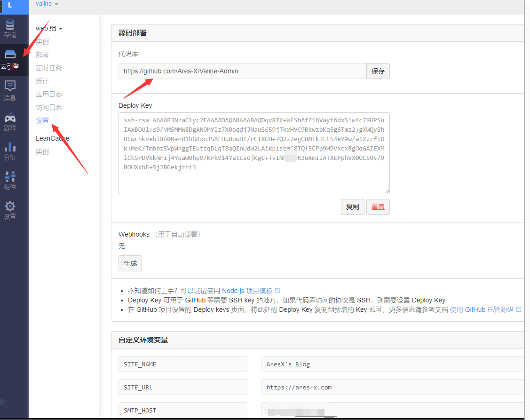
Task: Open the 分析 analytics chart icon
Action: coord(10,151)
